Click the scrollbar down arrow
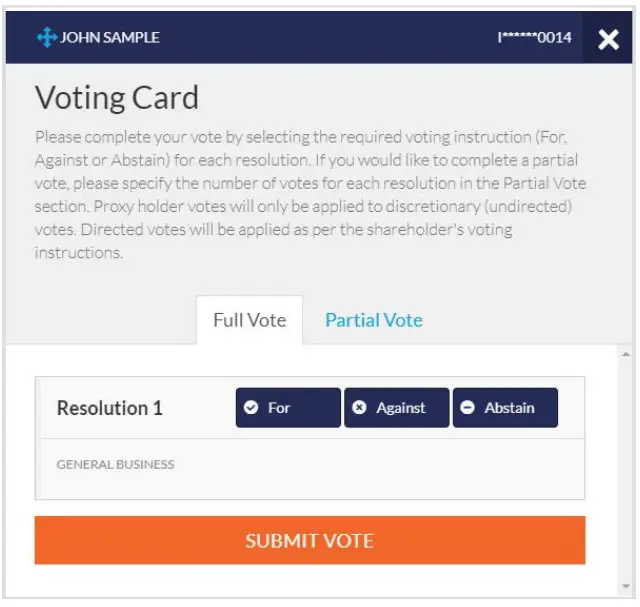The height and width of the screenshot is (607, 640). [627, 587]
